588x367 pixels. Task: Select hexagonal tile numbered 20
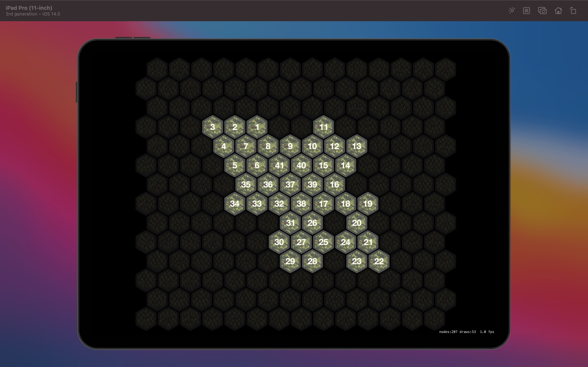[x=357, y=223]
